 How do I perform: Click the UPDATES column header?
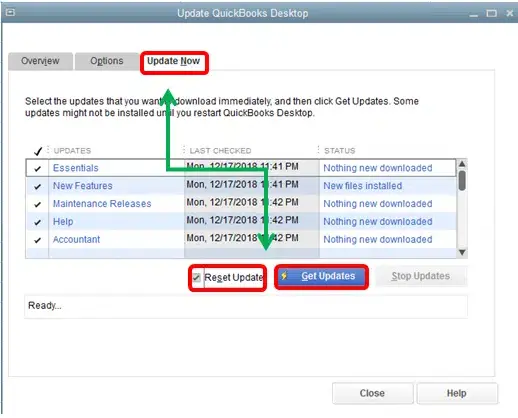pos(72,151)
